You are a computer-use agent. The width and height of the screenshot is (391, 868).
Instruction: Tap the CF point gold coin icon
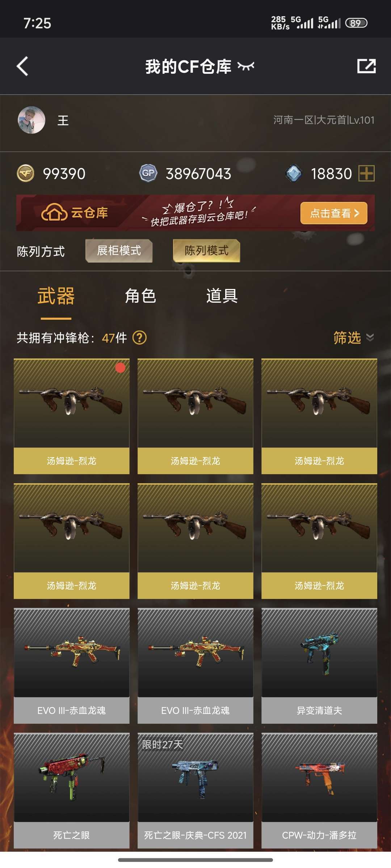point(25,173)
